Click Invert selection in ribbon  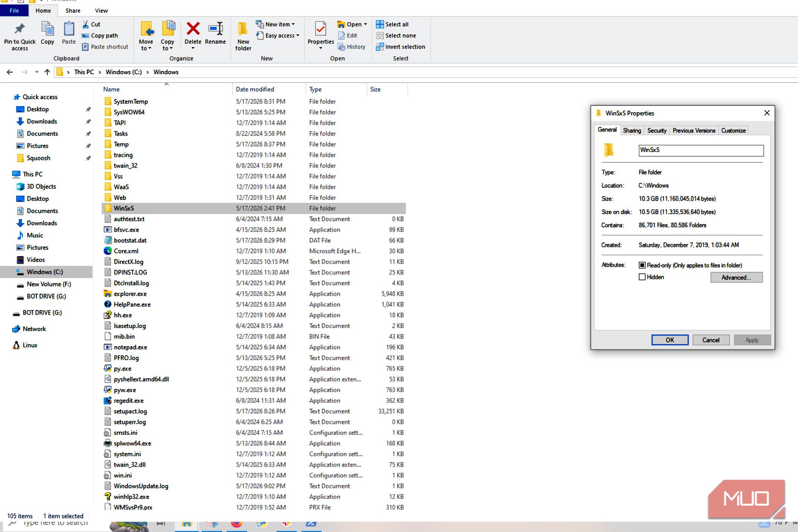(401, 47)
